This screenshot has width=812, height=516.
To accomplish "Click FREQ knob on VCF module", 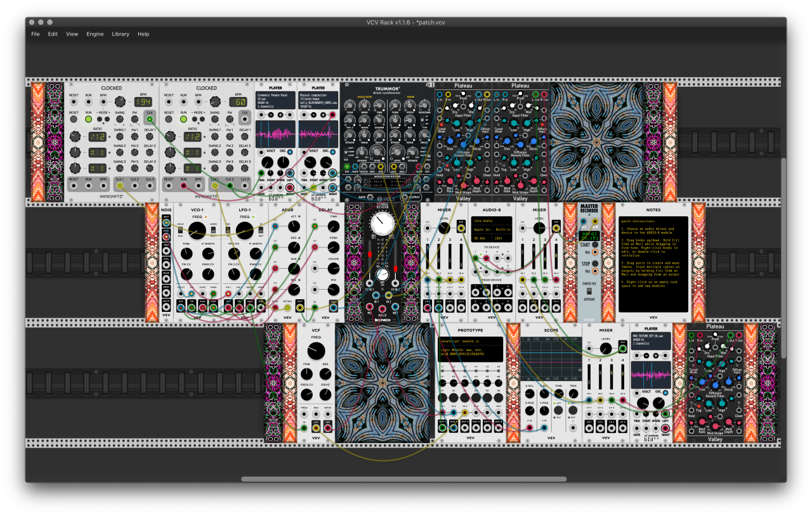I will click(316, 351).
